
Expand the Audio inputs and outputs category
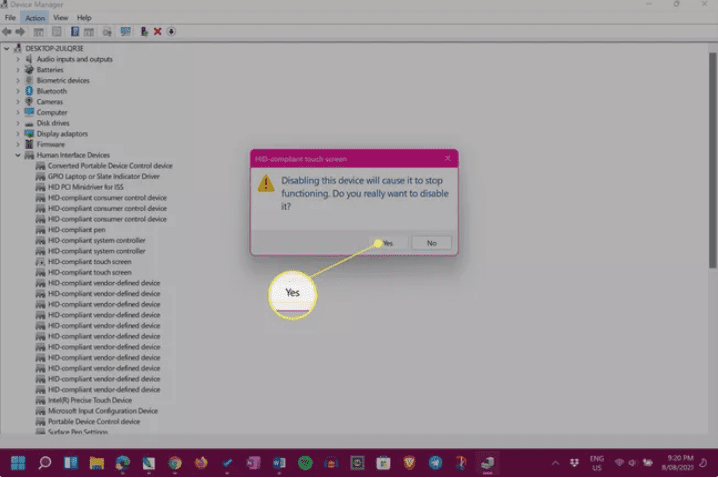(x=18, y=59)
